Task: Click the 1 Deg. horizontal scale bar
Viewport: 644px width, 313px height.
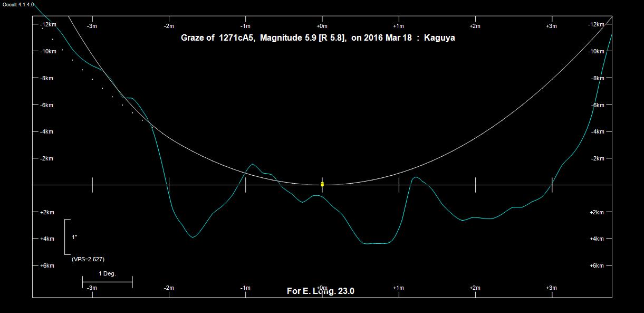Action: [107, 282]
